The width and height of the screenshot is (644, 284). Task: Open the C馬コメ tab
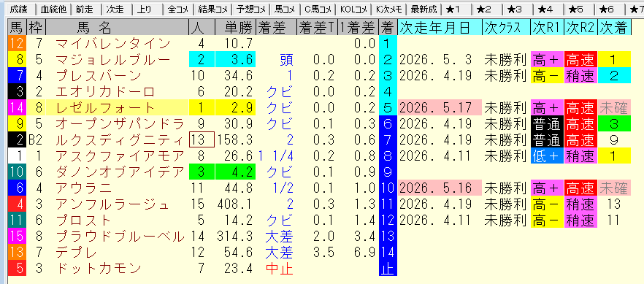pos(317,9)
